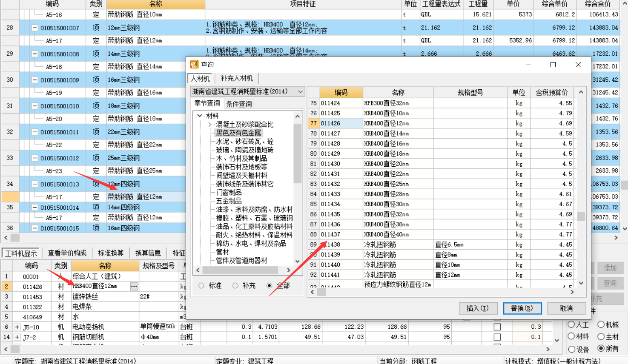This screenshot has height=364, width=628.
Task: Select 黑色及有色金属 in the tree
Action: [238, 133]
